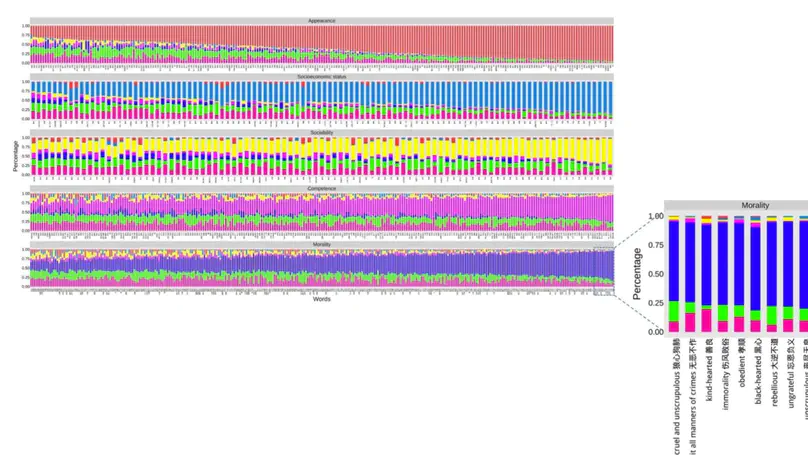Select the kind-hearted bar label
The width and height of the screenshot is (808, 455).
coord(708,370)
